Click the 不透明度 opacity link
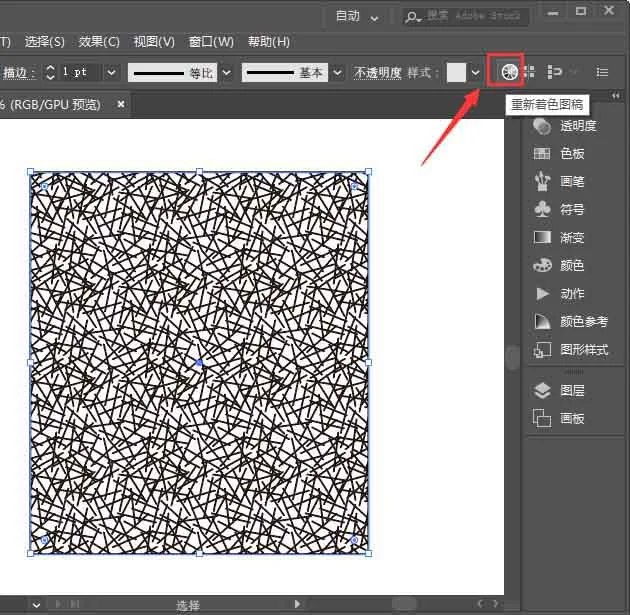Screen dimensions: 630x615 (377, 73)
